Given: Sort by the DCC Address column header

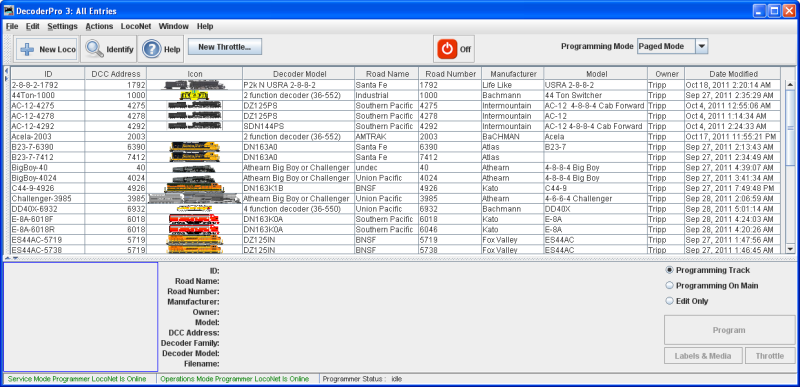Looking at the screenshot, I should (x=116, y=74).
